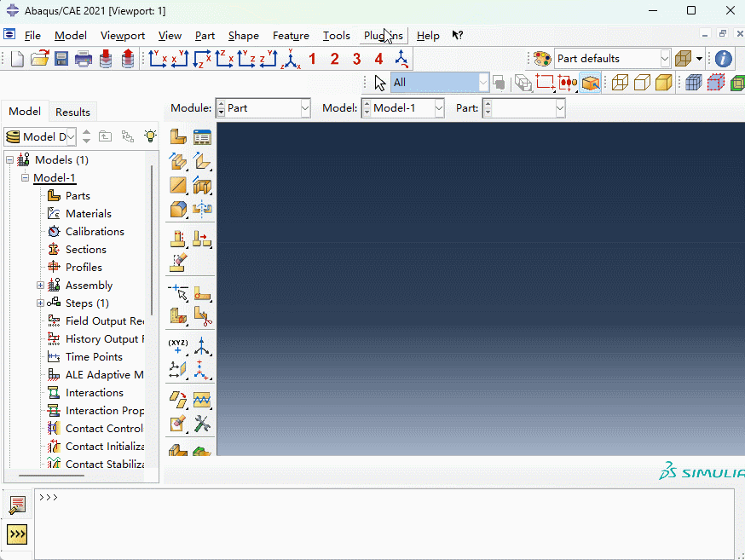This screenshot has height=560, width=745.
Task: Click the color palette icon
Action: coord(542,59)
